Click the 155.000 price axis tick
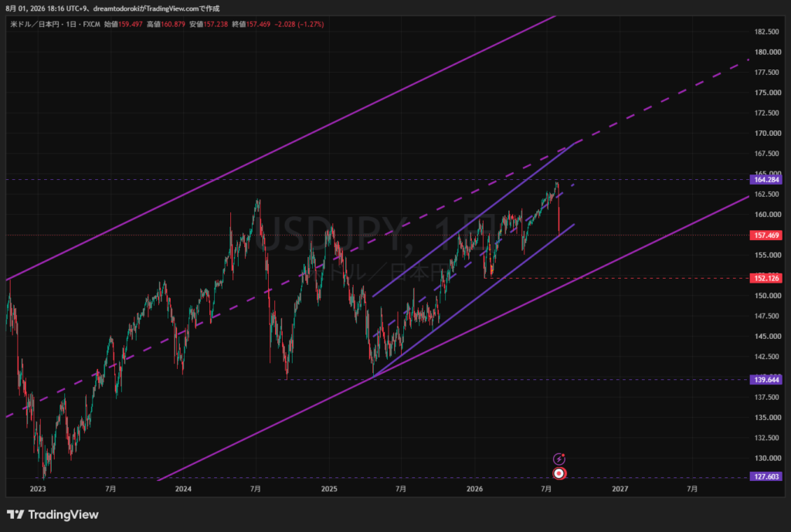 click(x=767, y=255)
